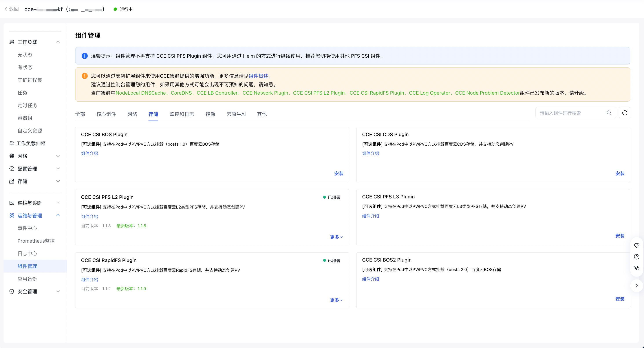644x348 pixels.
Task: Click the search magnifier icon
Action: point(609,113)
